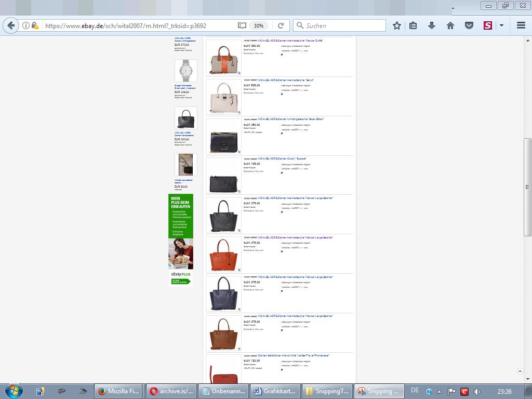532x399 pixels.
Task: Reset the 30% zoom level indicator
Action: coord(259,25)
